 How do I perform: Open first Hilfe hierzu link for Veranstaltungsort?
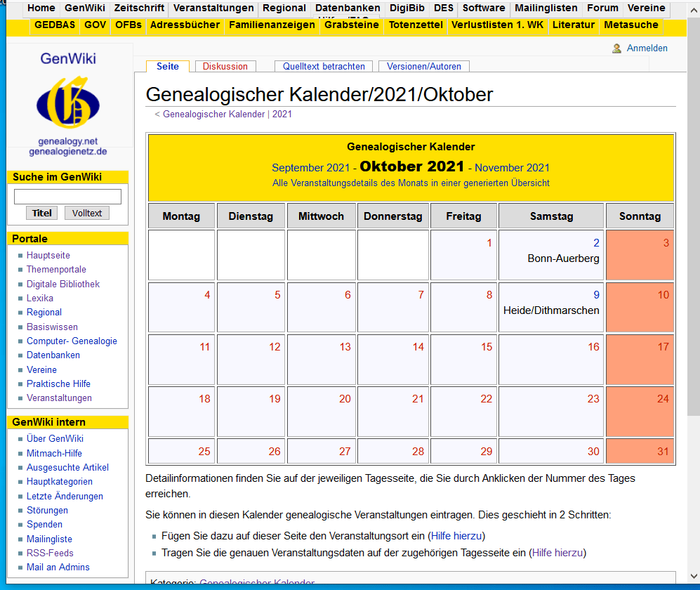[456, 536]
